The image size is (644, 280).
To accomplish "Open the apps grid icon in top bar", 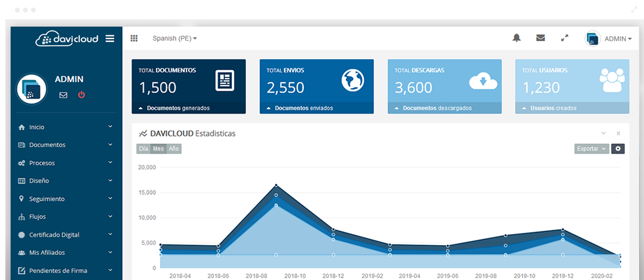I will click(x=134, y=38).
